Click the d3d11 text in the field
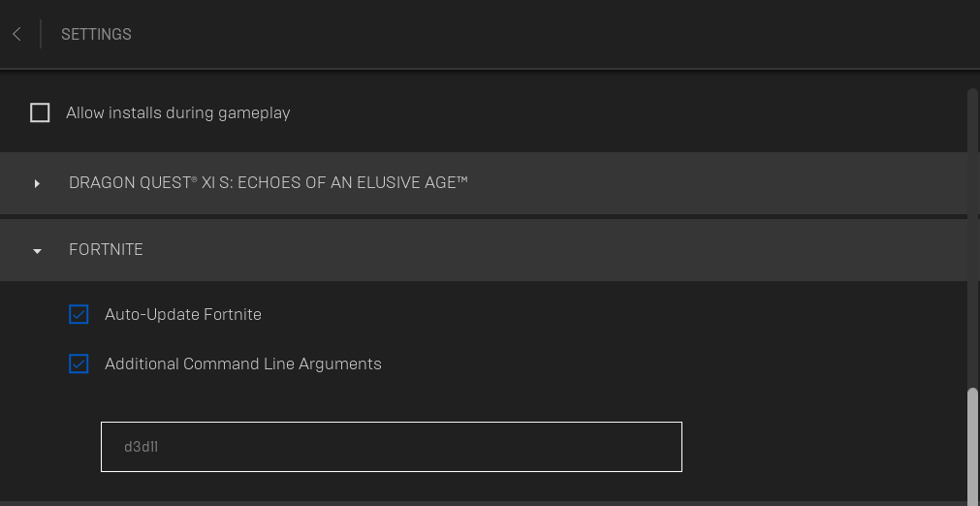Viewport: 980px width, 506px height. click(141, 447)
